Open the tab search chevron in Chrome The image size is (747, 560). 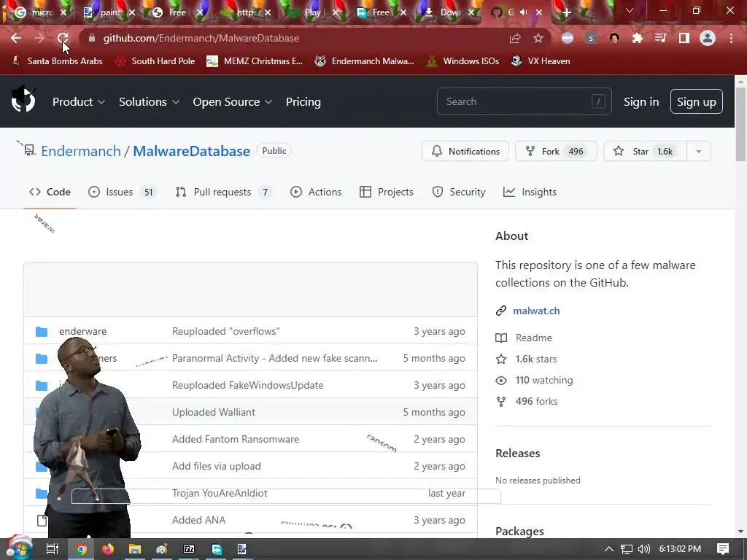[x=630, y=10]
